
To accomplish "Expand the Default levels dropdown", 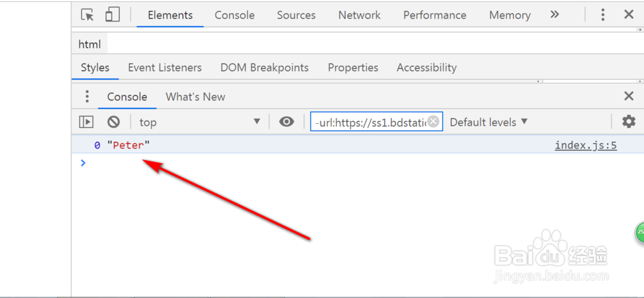I will pos(489,122).
